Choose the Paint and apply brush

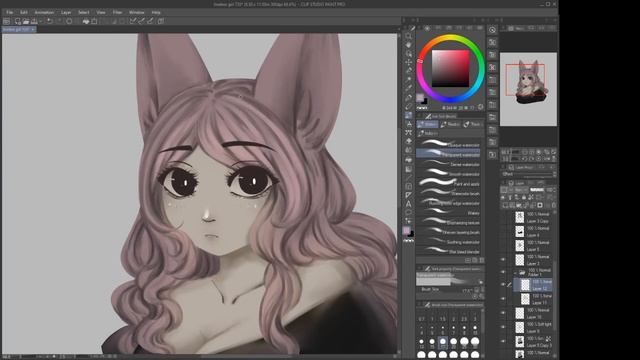448,183
